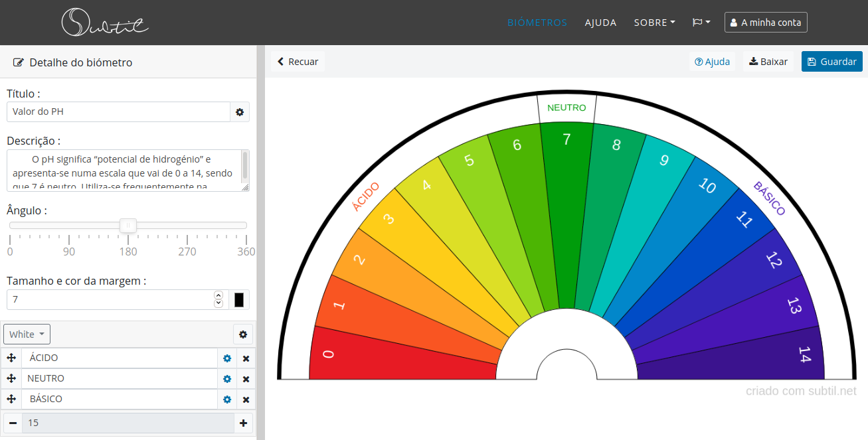Open the Ajuda help button
868x440 pixels.
[712, 62]
